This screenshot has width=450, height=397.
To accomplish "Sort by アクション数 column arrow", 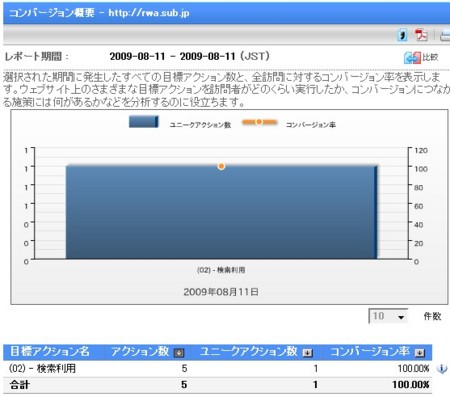I will click(x=179, y=352).
